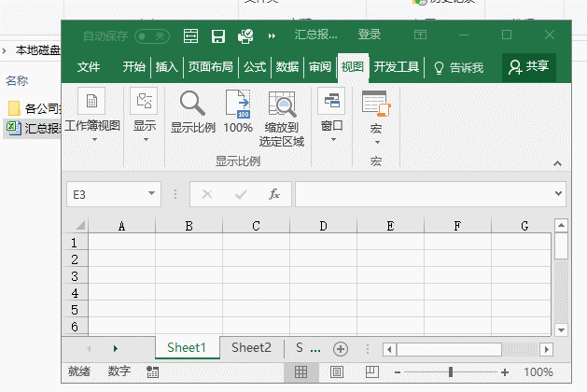The image size is (587, 392).
Task: Click the 本地磁盘 breadcrumb in Explorer
Action: pos(38,49)
